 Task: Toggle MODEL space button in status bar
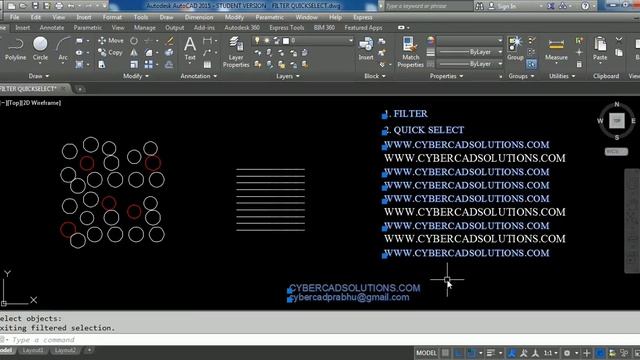pos(427,353)
